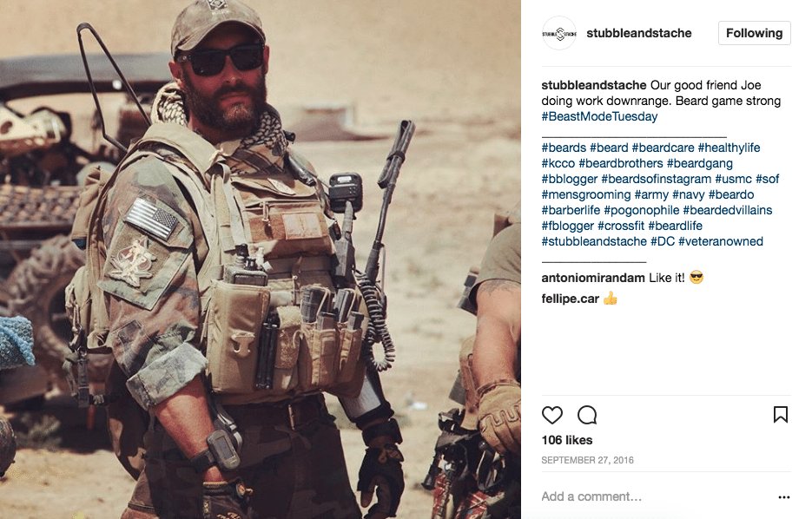The width and height of the screenshot is (812, 519).
Task: Open stubbleandstache username in header
Action: click(x=639, y=33)
